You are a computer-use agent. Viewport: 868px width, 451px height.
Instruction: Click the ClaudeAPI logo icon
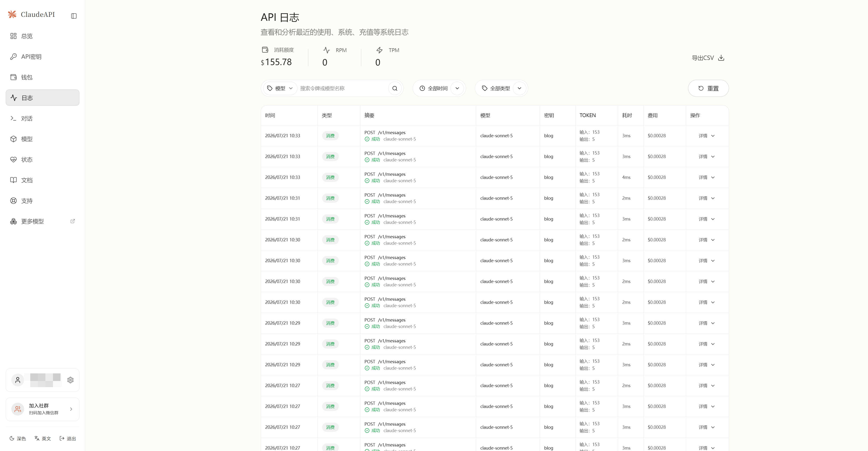tap(12, 14)
